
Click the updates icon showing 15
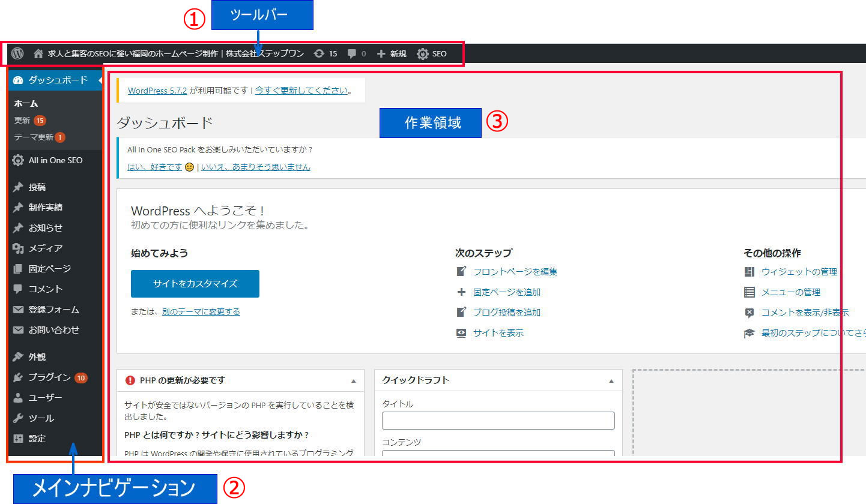pos(319,53)
